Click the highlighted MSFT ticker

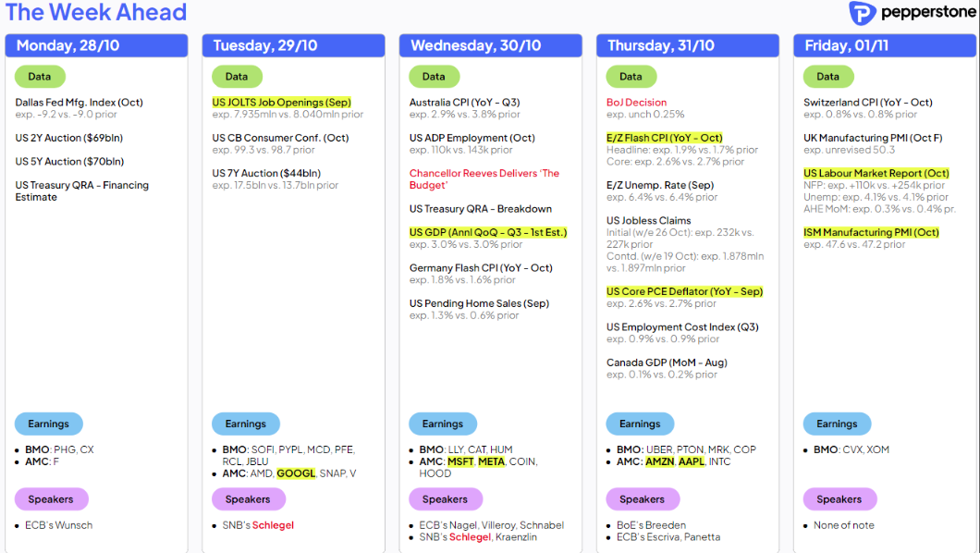point(460,461)
